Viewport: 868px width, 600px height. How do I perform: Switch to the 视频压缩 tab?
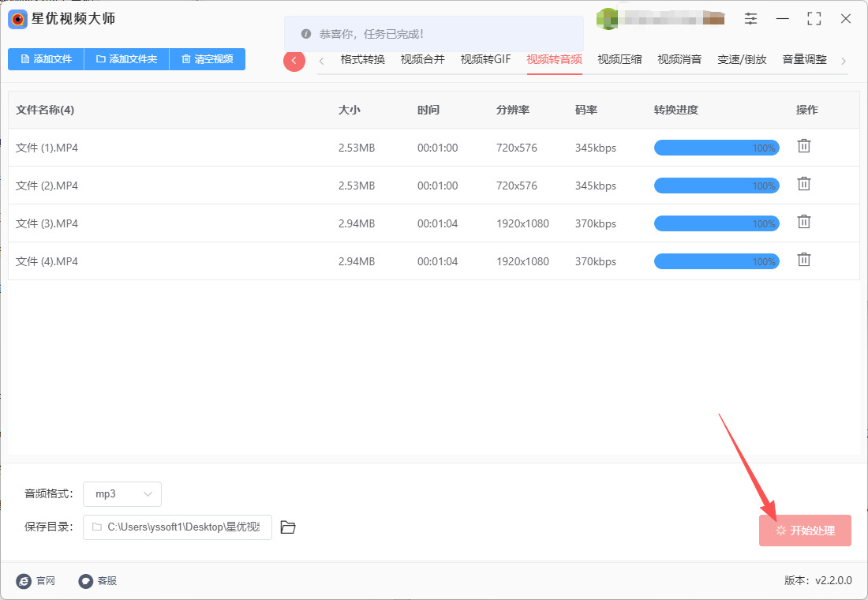point(619,59)
